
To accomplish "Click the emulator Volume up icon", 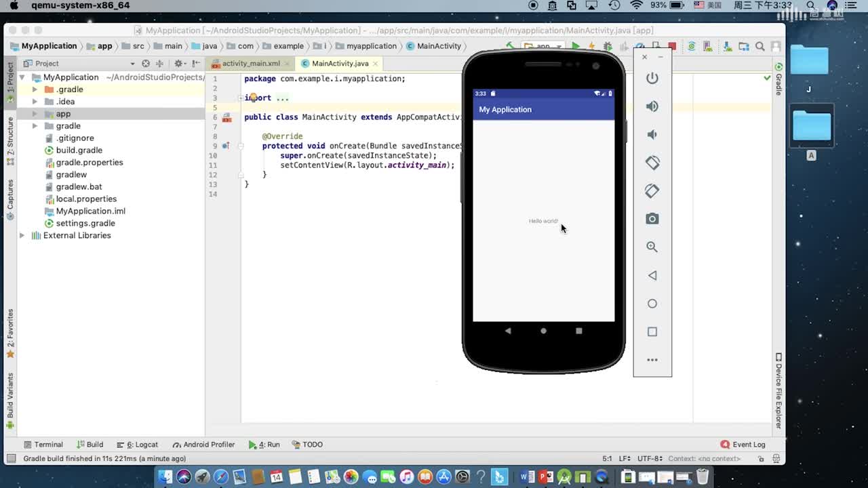I will (652, 106).
